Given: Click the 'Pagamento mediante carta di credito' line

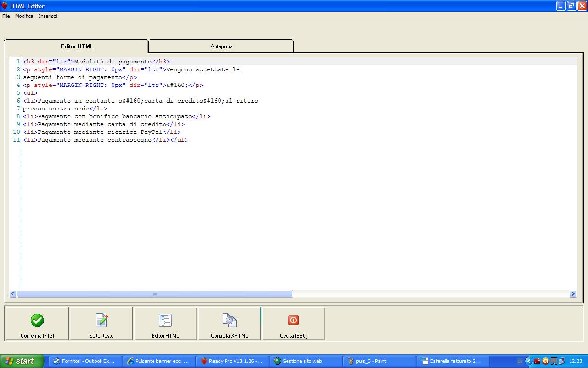Looking at the screenshot, I should click(x=104, y=124).
